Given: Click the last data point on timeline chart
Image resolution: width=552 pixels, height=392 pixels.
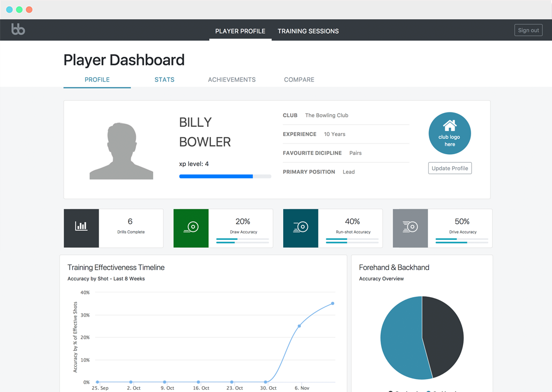Looking at the screenshot, I should coord(332,303).
